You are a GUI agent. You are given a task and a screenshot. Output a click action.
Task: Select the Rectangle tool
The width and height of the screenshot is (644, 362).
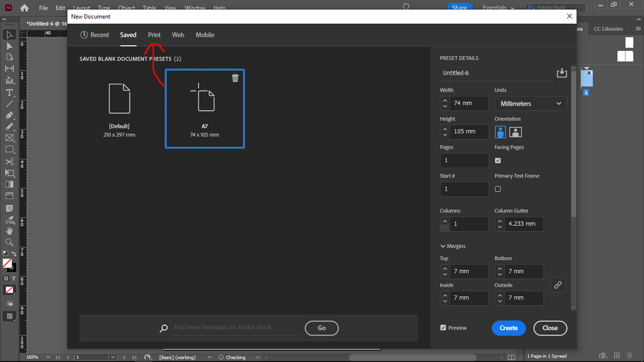tap(9, 149)
